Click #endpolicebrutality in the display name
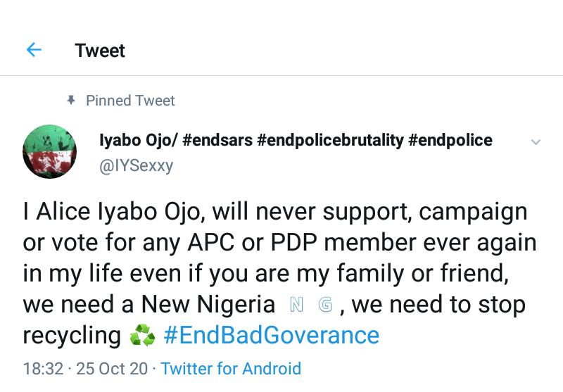The width and height of the screenshot is (563, 392). click(x=330, y=140)
